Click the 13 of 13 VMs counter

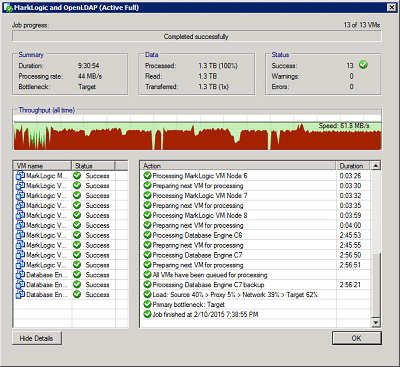click(x=362, y=25)
